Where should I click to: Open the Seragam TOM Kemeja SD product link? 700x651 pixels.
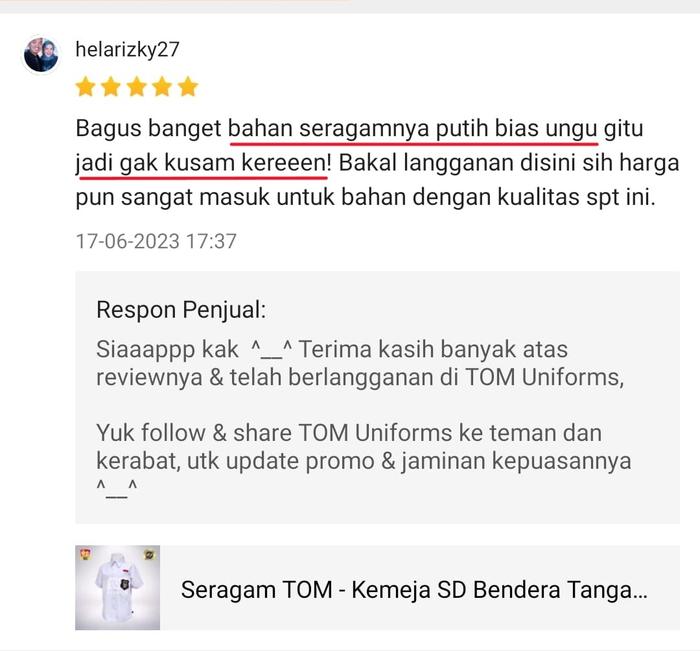(x=414, y=589)
